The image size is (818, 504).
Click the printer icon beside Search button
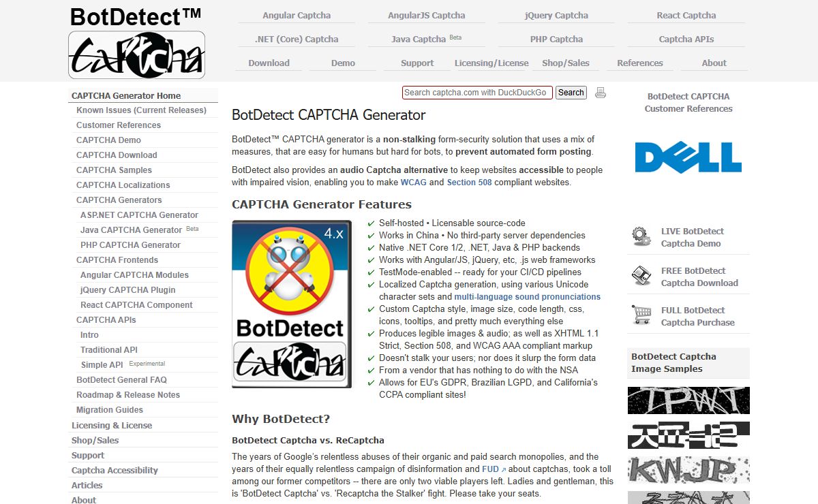tap(600, 93)
